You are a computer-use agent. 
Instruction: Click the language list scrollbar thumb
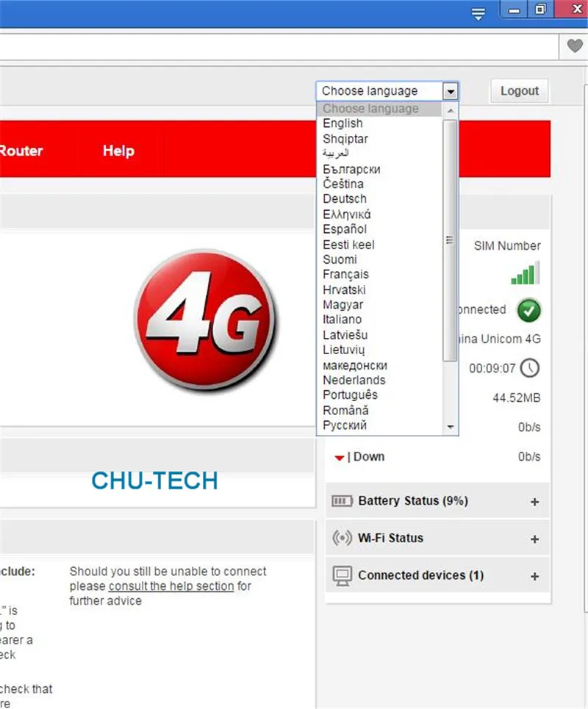[450, 240]
